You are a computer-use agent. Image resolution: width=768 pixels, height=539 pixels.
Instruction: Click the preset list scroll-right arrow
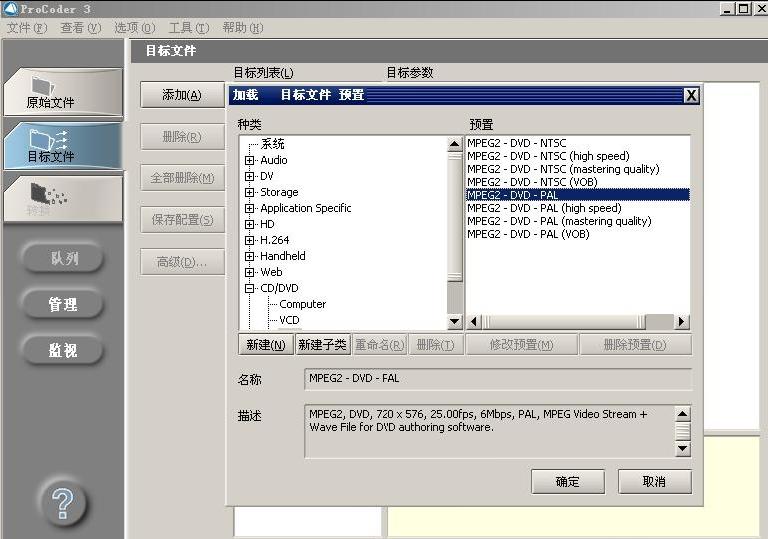click(682, 322)
